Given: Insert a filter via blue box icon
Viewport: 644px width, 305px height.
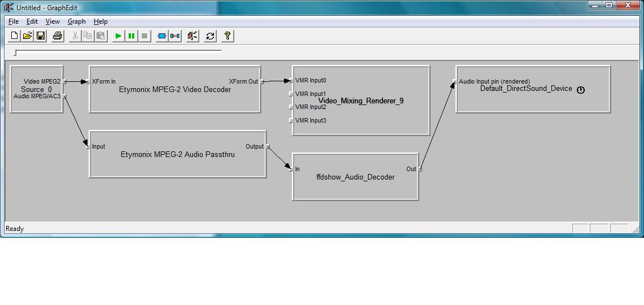Looking at the screenshot, I should [162, 36].
